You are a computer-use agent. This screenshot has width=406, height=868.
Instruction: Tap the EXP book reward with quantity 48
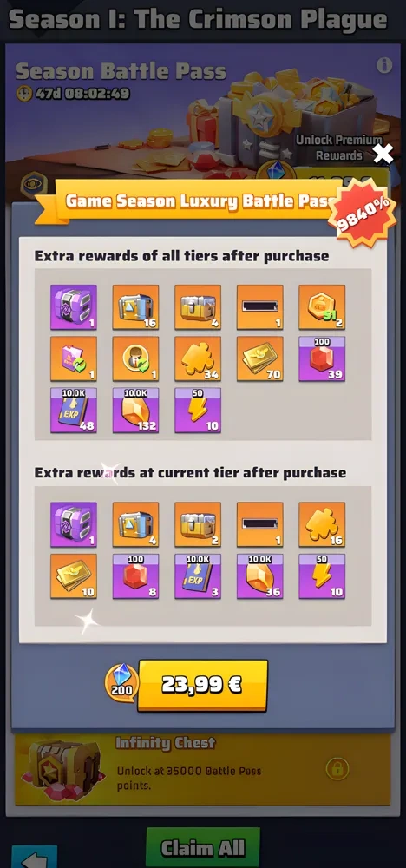[x=74, y=411]
